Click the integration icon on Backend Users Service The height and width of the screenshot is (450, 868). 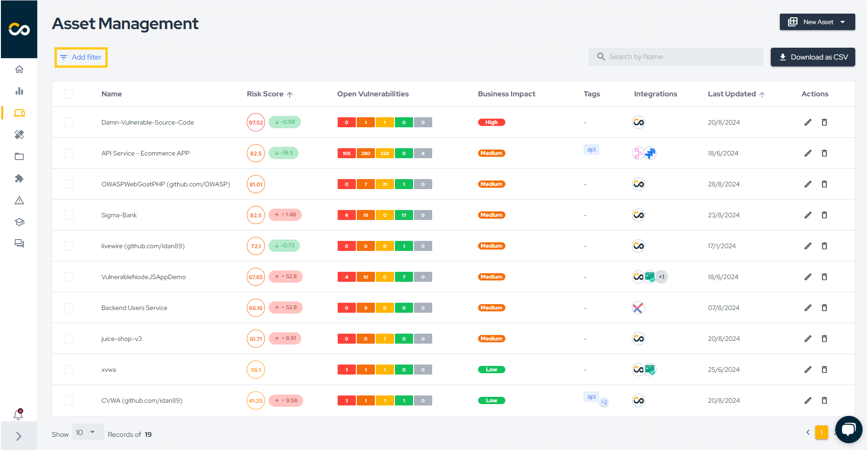pos(639,308)
